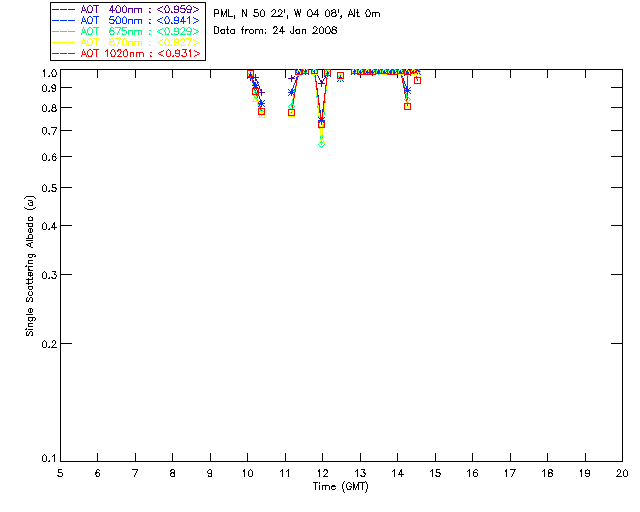This screenshot has height=512, width=640.
Task: Click the y-axis tick label 0.1
Action: pos(49,459)
